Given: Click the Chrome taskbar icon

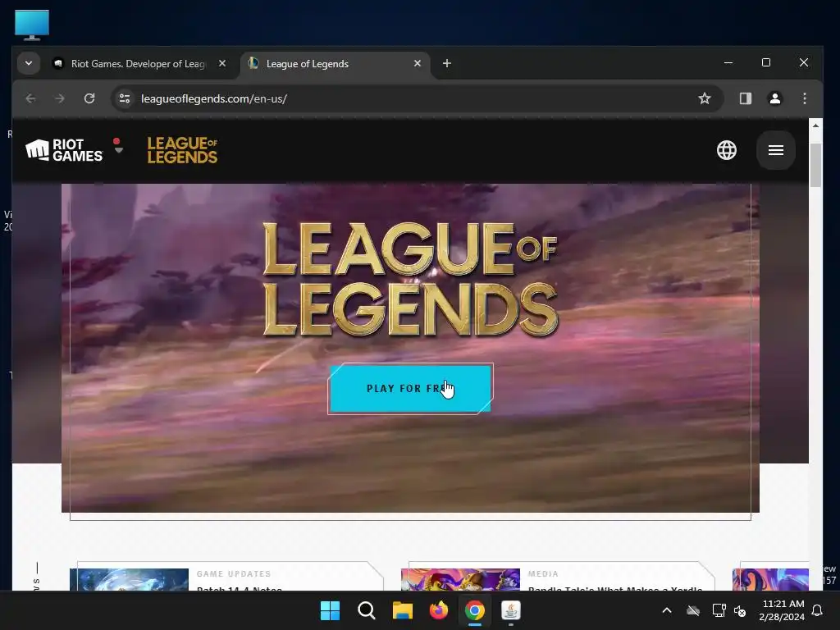Looking at the screenshot, I should [x=475, y=610].
